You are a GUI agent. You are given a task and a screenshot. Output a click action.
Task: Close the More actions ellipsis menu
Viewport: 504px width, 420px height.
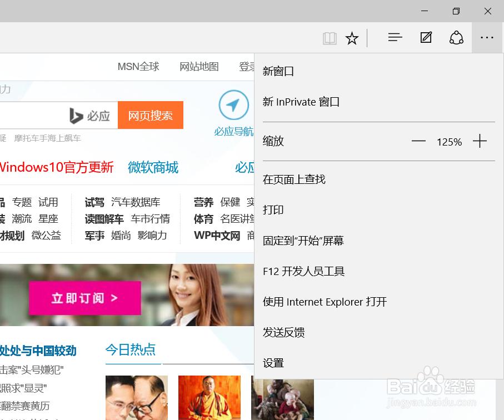point(487,38)
